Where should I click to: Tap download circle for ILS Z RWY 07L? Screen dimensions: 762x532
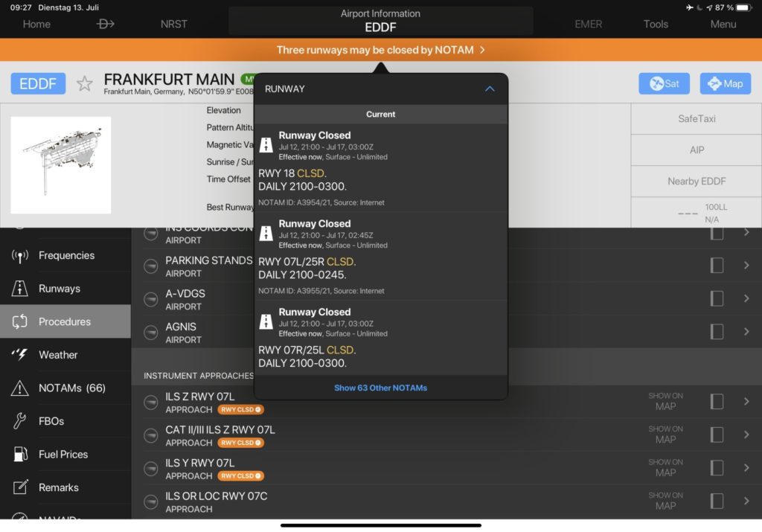click(x=151, y=403)
